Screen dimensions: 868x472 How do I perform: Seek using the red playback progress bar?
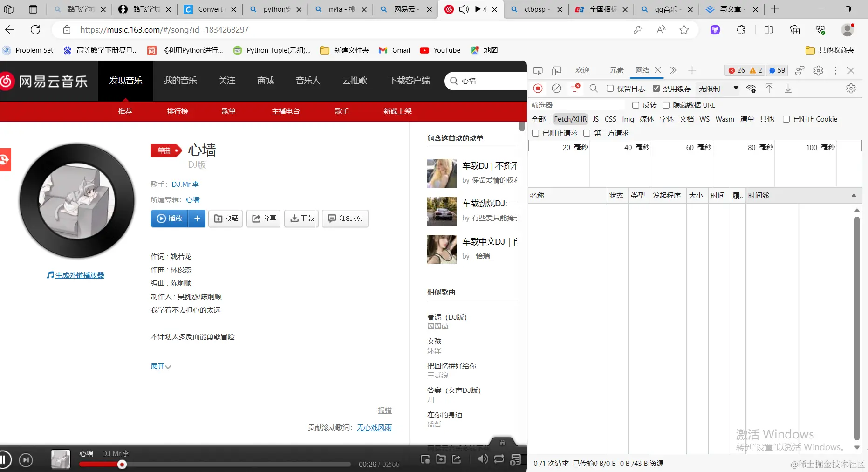(x=215, y=464)
